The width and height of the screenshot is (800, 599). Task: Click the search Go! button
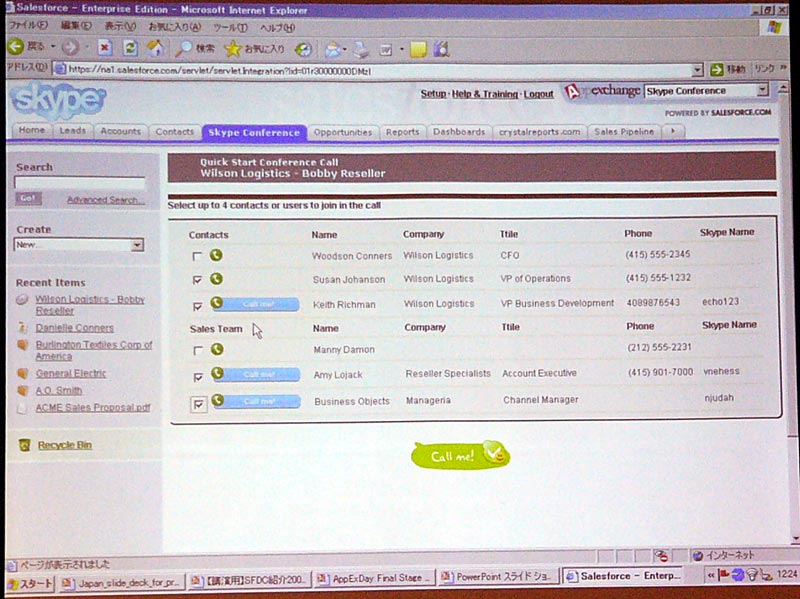point(28,198)
